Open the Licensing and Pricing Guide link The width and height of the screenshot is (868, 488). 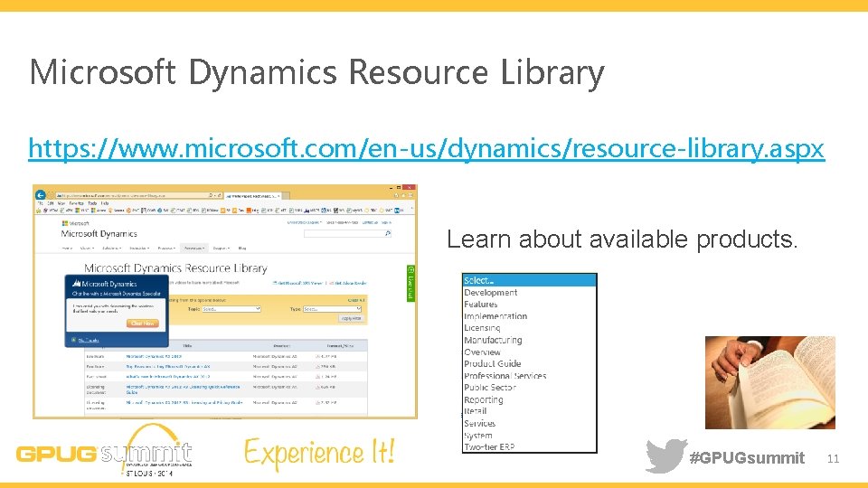184,403
